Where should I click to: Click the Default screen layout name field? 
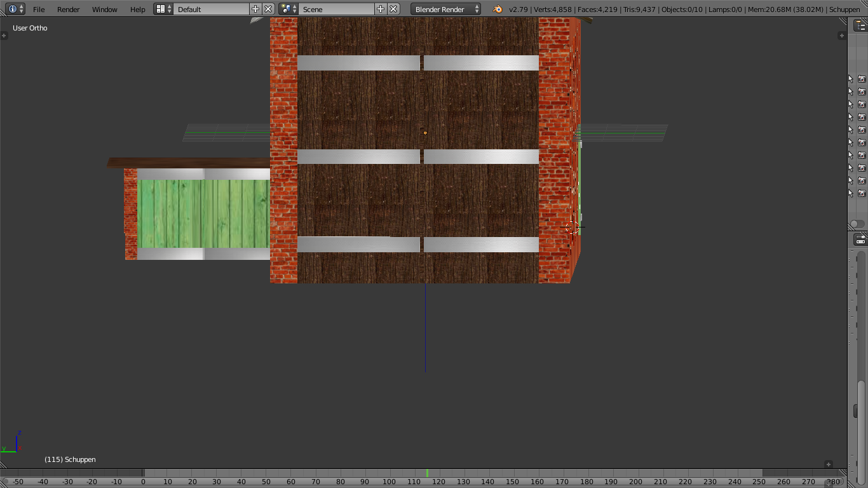(x=211, y=10)
